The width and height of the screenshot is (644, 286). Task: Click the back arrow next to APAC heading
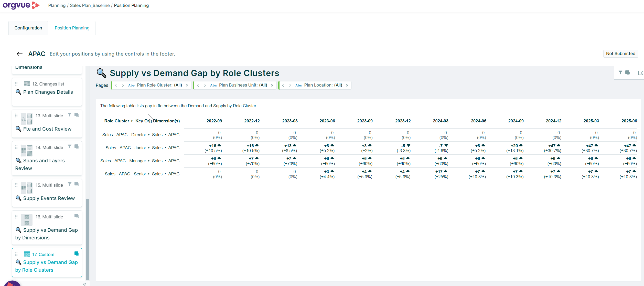coord(19,54)
